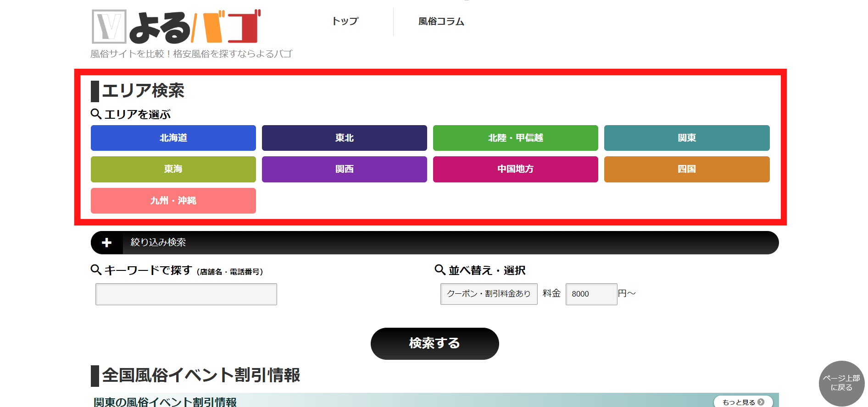
Task: Select the 北海道 area button
Action: tap(173, 138)
